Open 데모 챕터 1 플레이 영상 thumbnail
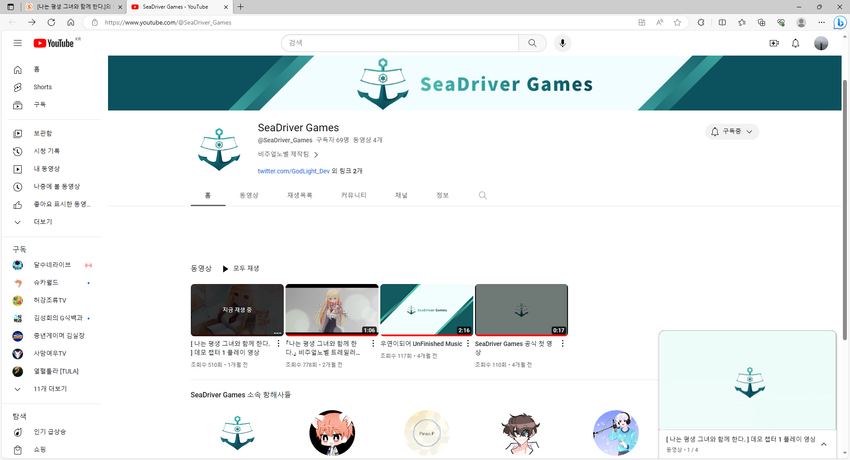Viewport: 850px width, 460px height. [237, 310]
